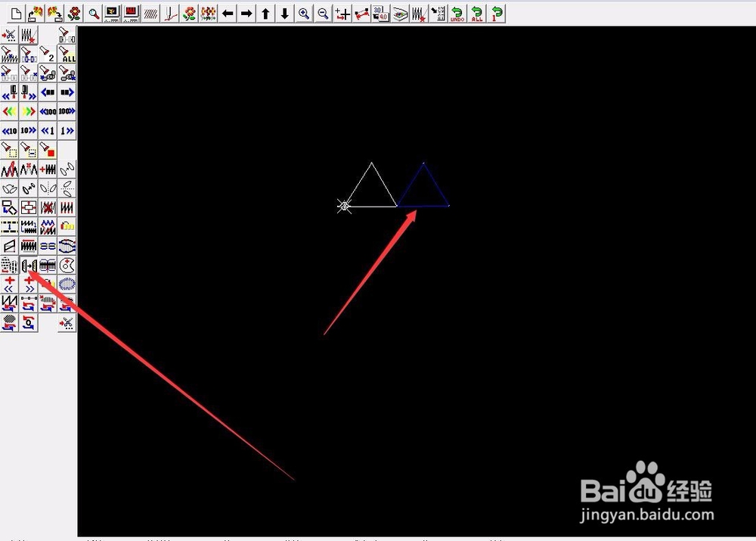756x541 pixels.
Task: Click the green undo ALL button
Action: pyautogui.click(x=477, y=14)
